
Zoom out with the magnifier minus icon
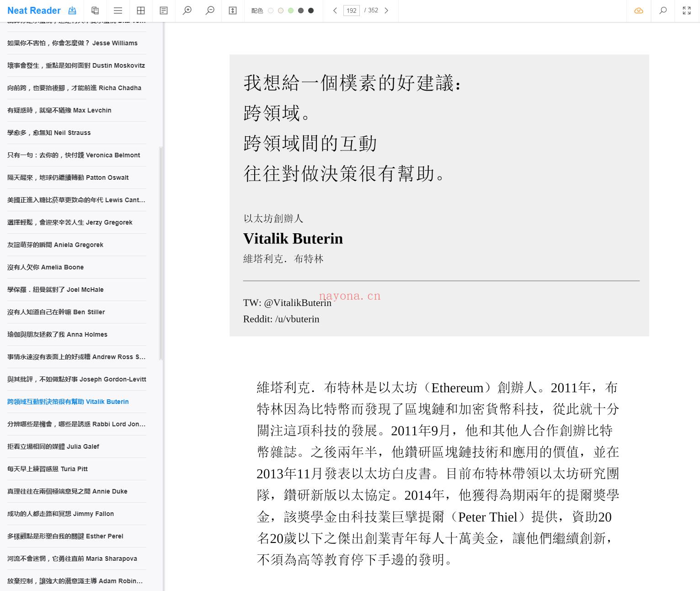[210, 11]
